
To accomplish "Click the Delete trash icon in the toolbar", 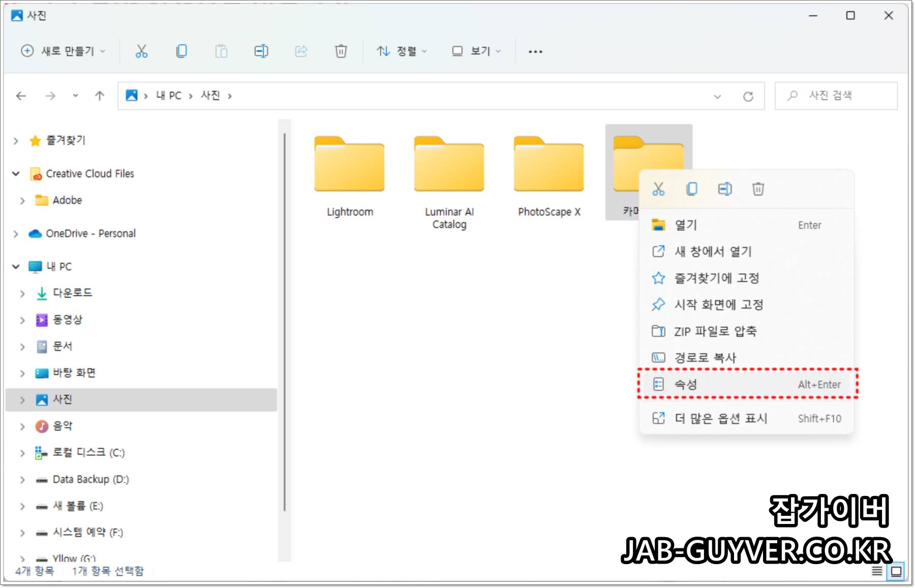I will coord(341,51).
